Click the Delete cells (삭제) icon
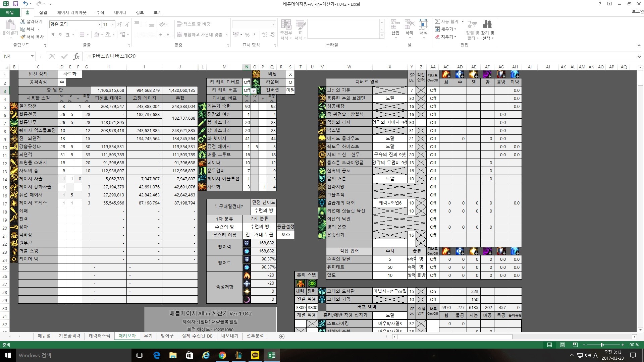The height and width of the screenshot is (362, 644). (409, 24)
